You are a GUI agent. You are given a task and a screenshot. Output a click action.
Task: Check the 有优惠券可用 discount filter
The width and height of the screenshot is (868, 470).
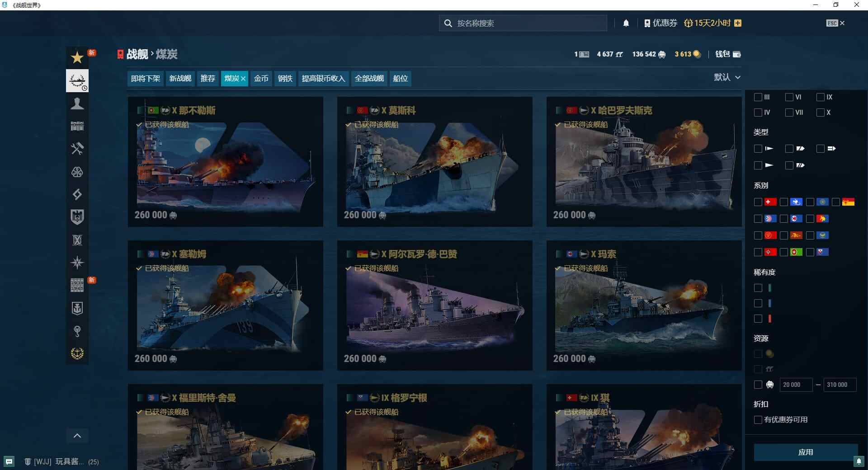758,420
